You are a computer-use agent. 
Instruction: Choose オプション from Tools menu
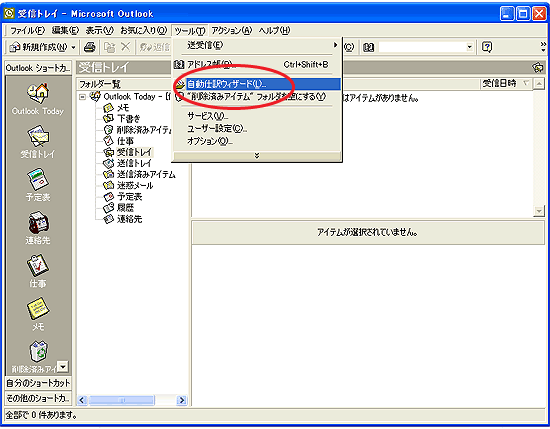pyautogui.click(x=257, y=141)
